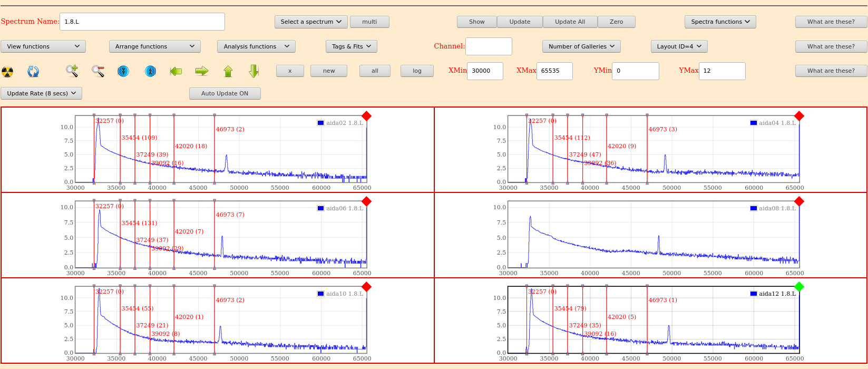Open the Select a spectrum dropdown
This screenshot has height=369, width=868.
click(x=311, y=22)
